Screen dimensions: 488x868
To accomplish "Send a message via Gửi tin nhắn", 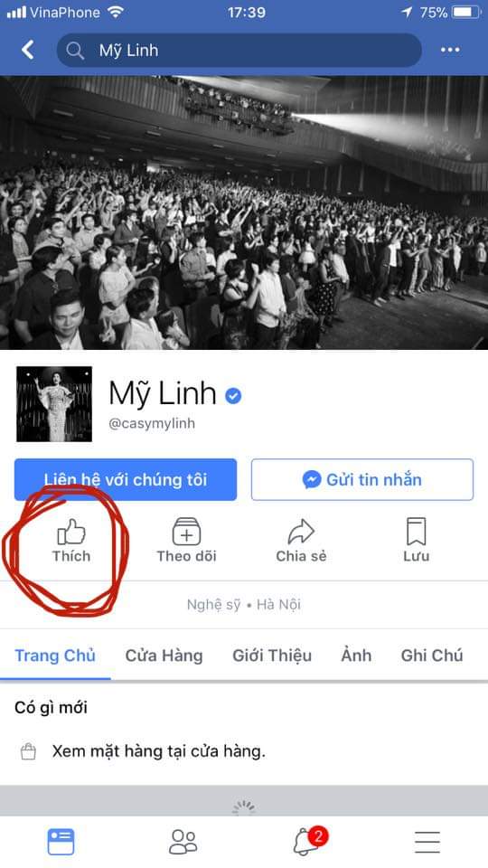I will (362, 479).
